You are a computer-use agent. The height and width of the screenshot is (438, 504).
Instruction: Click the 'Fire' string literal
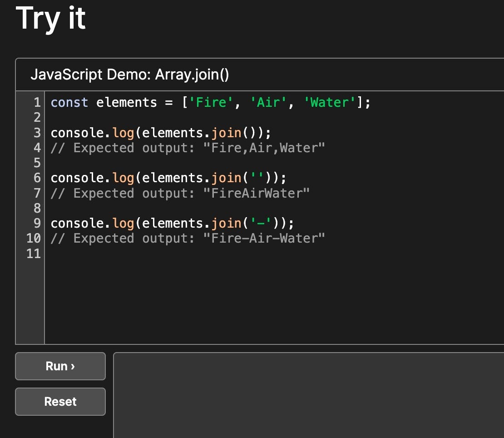tap(210, 102)
